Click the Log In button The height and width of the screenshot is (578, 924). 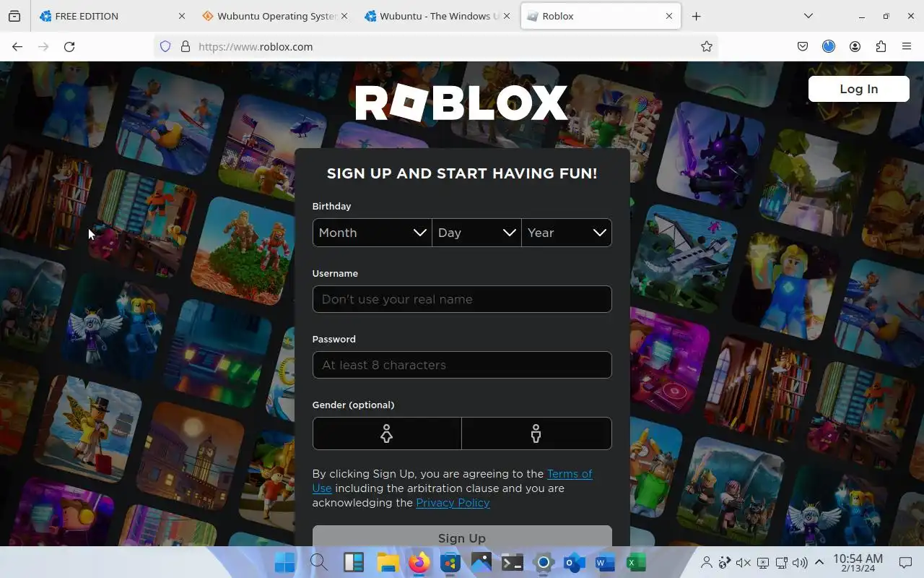pos(858,89)
